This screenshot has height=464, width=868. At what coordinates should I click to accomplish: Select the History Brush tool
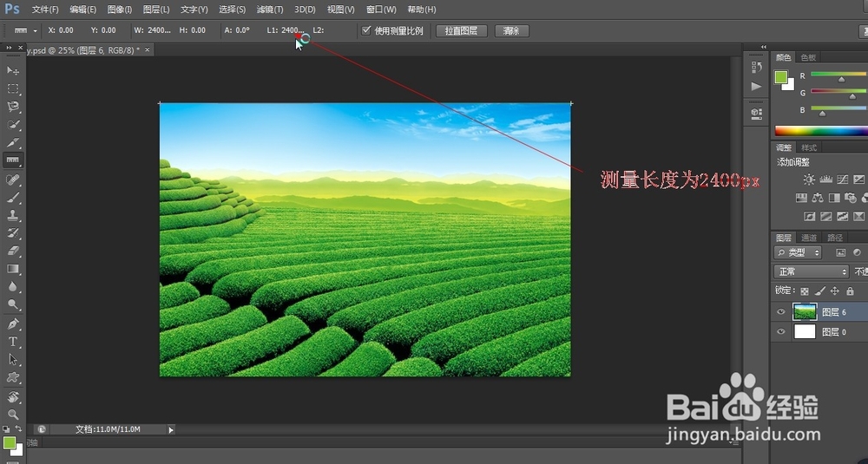click(x=13, y=232)
